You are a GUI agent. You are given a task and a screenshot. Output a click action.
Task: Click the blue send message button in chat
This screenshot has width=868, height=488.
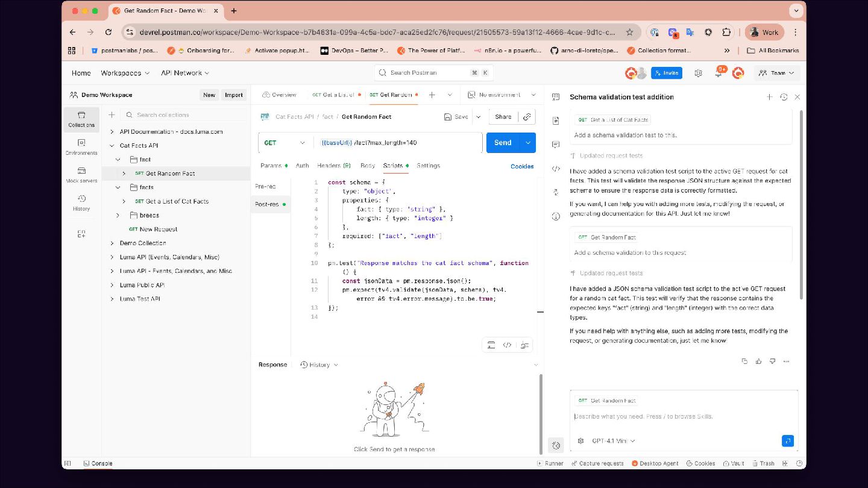coord(787,441)
